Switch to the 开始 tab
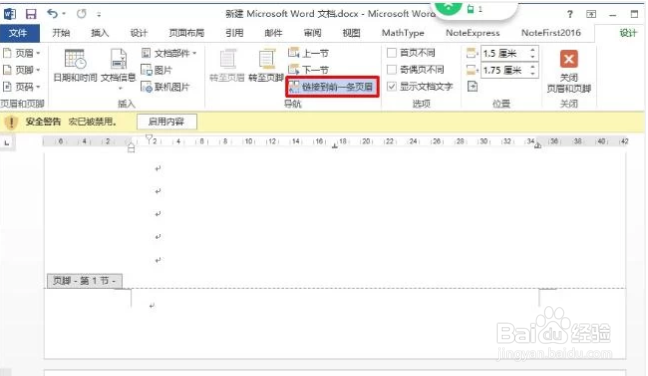The image size is (648, 376). (61, 33)
